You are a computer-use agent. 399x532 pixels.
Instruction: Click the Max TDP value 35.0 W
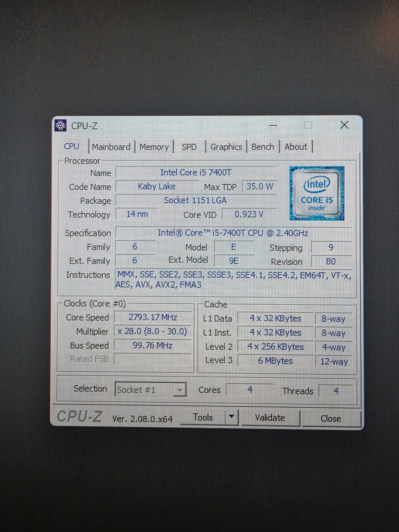(259, 186)
